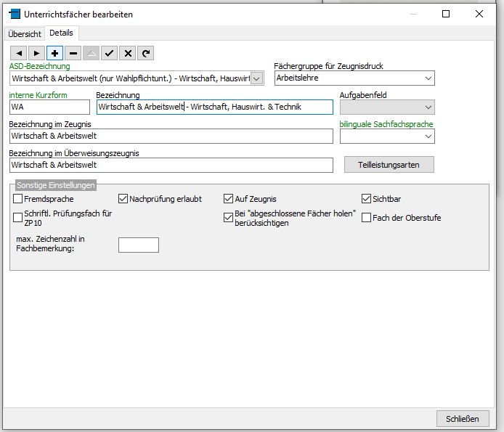Click the 'Fächergruppe für Zeugnisdruck' label
Viewport: 504px width, 432px height.
(328, 66)
